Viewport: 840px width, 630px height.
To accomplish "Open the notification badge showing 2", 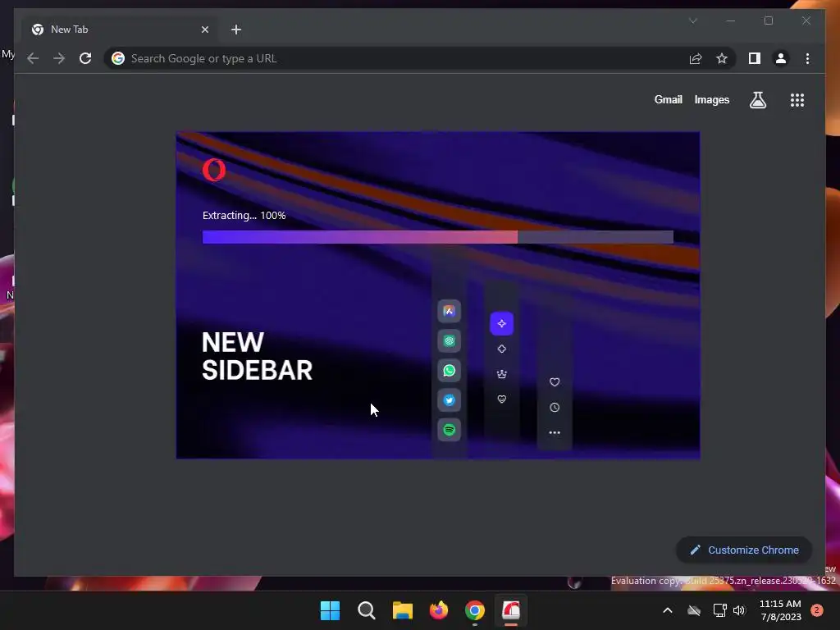I will (817, 610).
